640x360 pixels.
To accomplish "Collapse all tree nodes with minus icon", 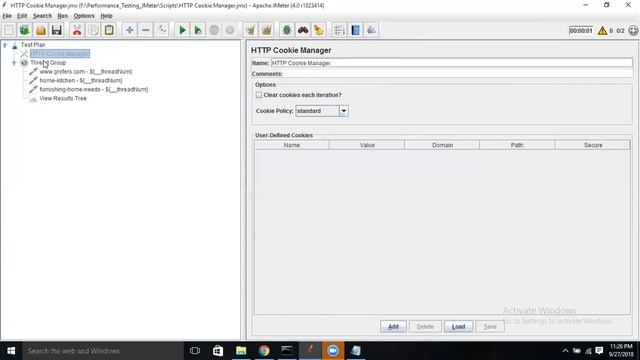I will (145, 30).
